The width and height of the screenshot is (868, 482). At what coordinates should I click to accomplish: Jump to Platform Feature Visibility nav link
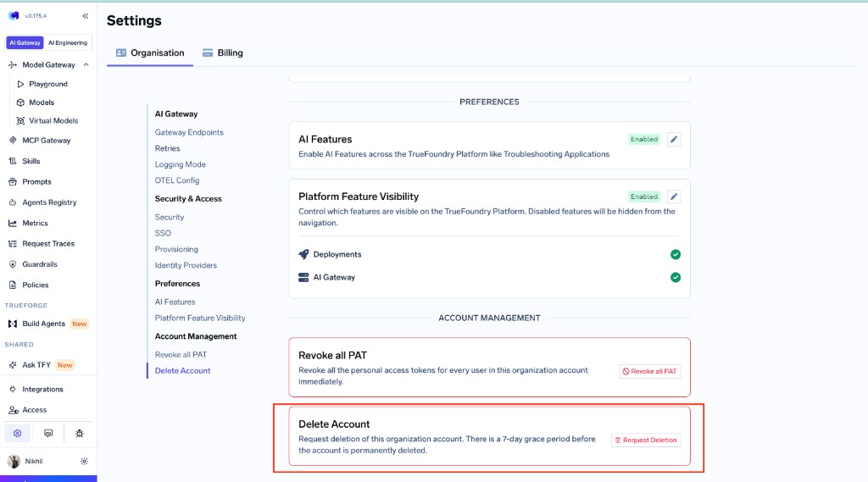point(200,318)
